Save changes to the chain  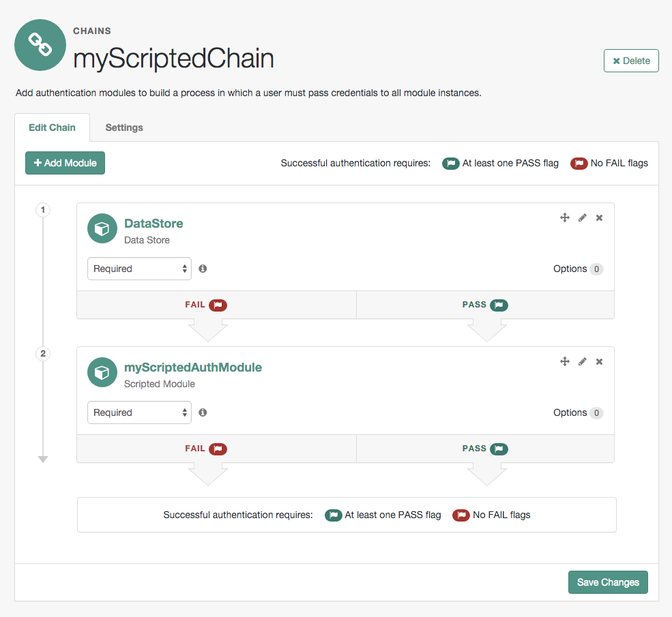pyautogui.click(x=607, y=582)
